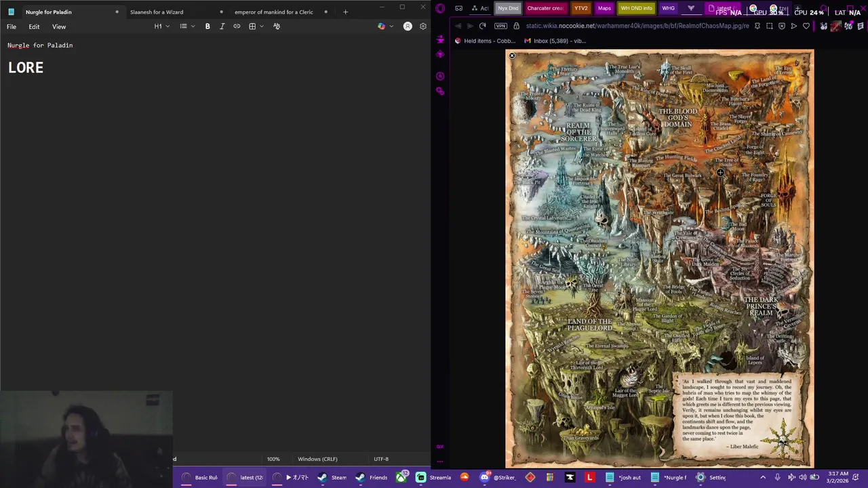Click the LORE heading in the document

pyautogui.click(x=26, y=68)
